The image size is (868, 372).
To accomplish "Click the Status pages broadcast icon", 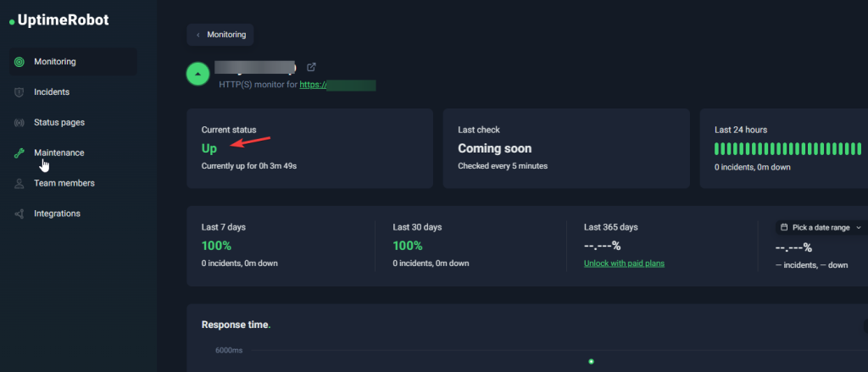I will [x=19, y=122].
